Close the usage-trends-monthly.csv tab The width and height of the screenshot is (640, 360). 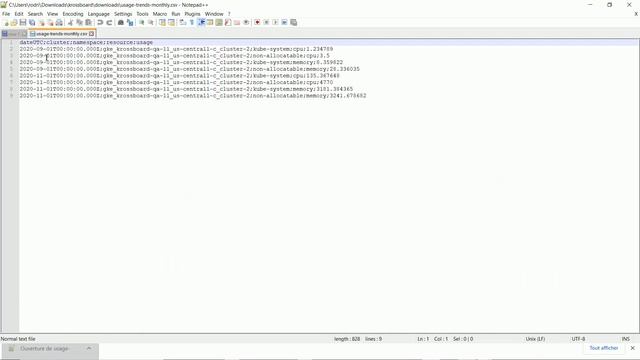[92, 34]
